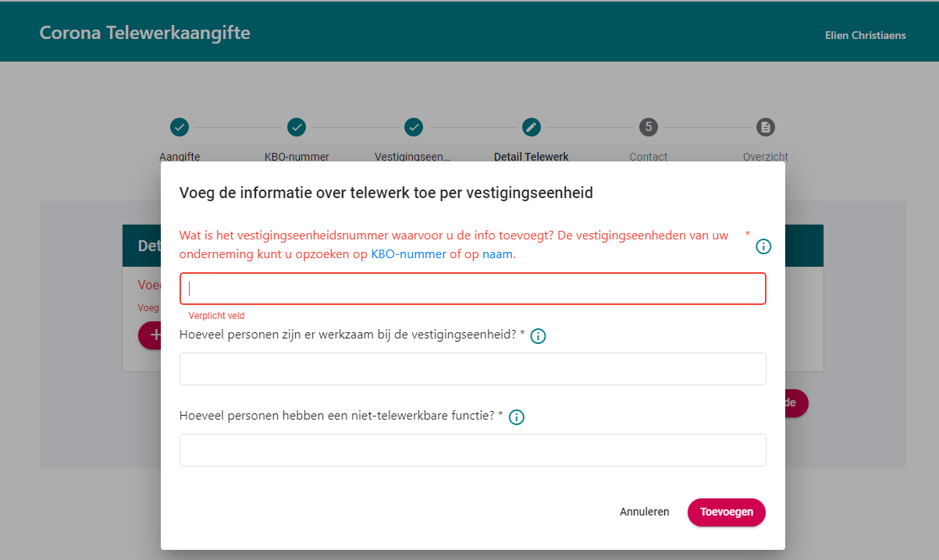Image resolution: width=939 pixels, height=560 pixels.
Task: Open the KBO-nummer lookup link
Action: (408, 254)
